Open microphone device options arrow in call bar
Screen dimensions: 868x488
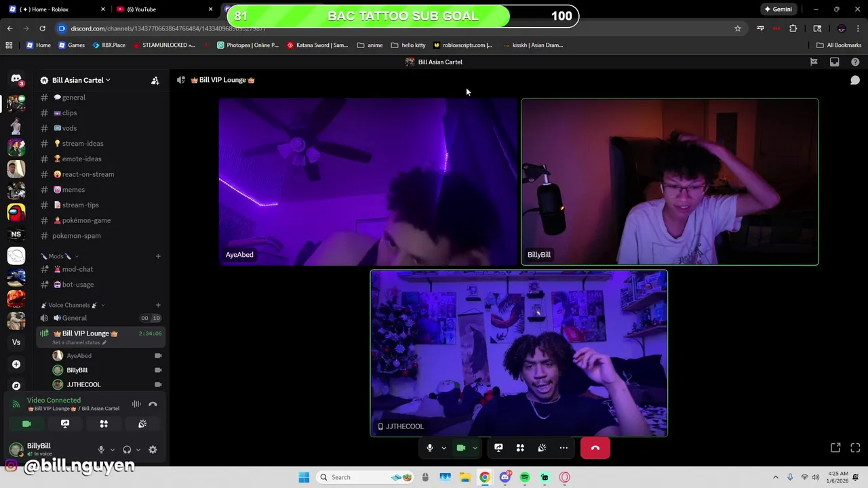click(x=443, y=448)
